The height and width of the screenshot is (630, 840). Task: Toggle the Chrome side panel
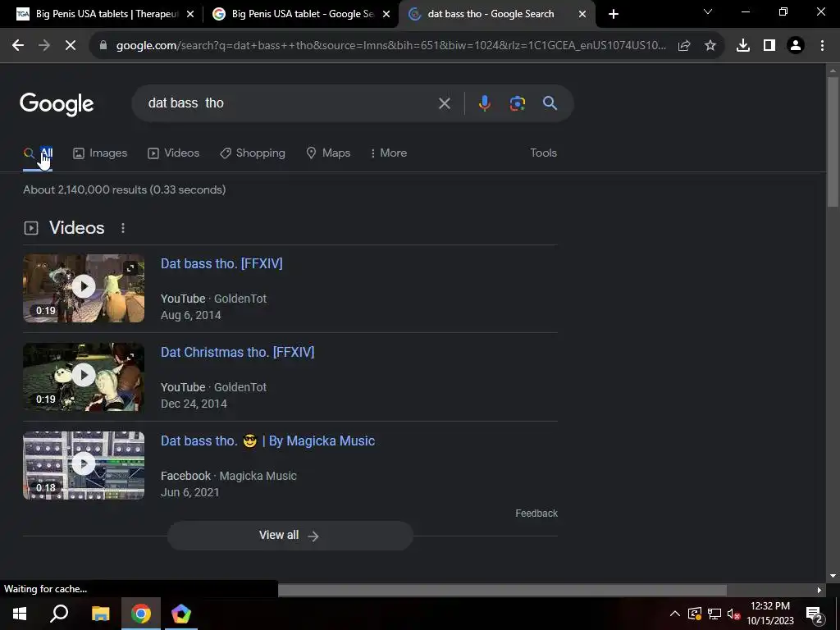(769, 46)
